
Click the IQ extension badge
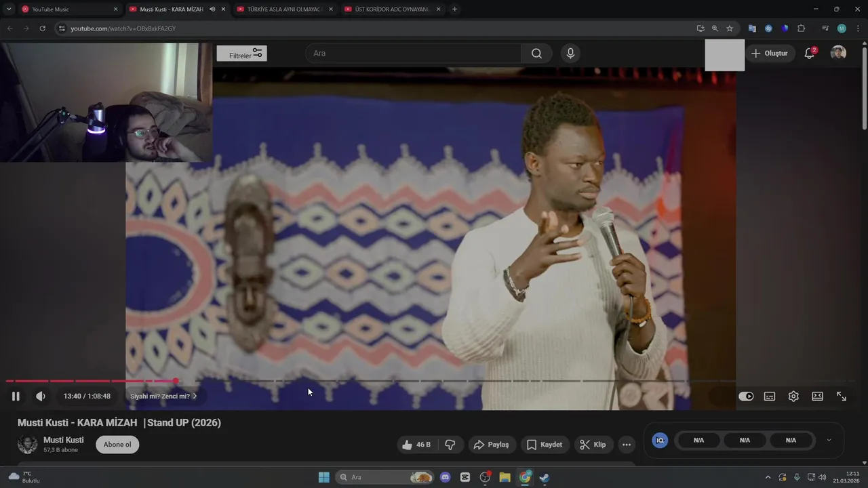(x=660, y=441)
